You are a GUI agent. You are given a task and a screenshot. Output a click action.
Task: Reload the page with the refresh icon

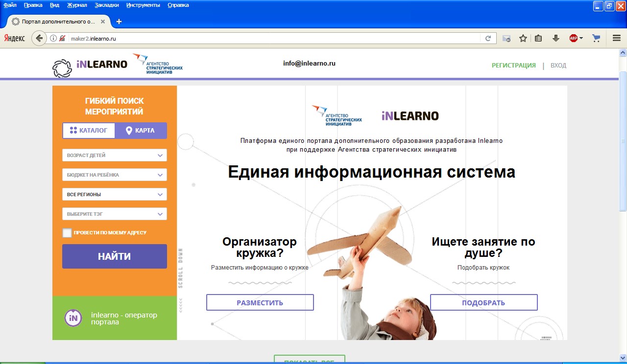pos(488,38)
